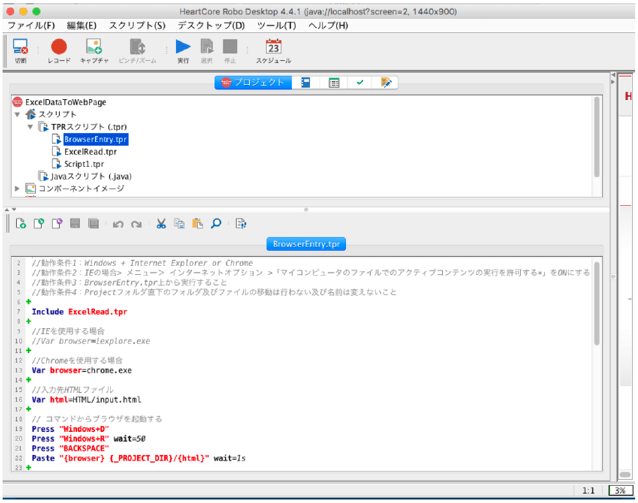Expand the コンポーネントイメージ node

tap(17, 188)
